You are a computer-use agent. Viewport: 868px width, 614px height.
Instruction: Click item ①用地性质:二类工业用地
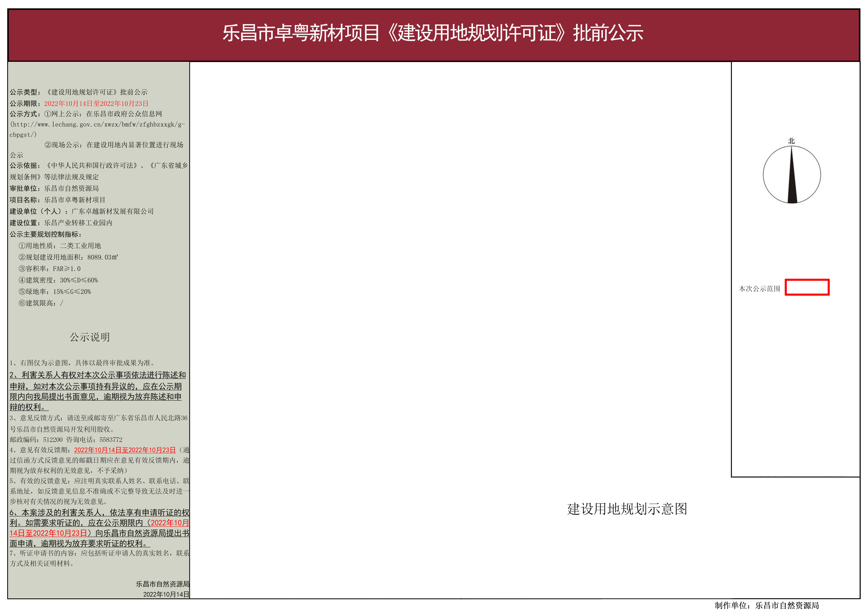[x=60, y=246]
